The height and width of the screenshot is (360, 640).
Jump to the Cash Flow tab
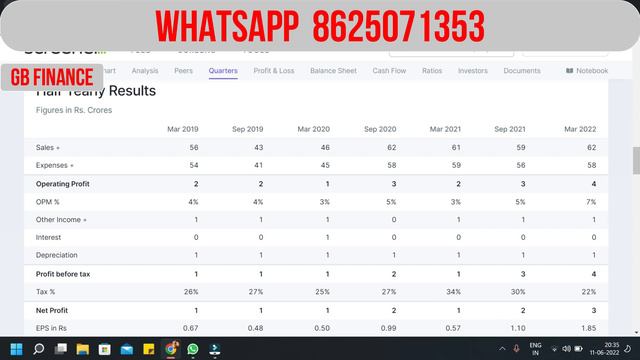click(389, 71)
